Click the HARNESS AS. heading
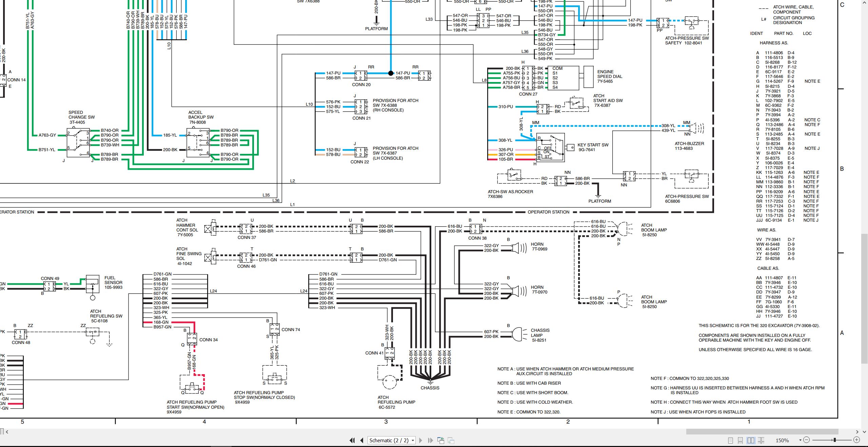Screen dimensions: 868x447 pyautogui.click(x=774, y=43)
